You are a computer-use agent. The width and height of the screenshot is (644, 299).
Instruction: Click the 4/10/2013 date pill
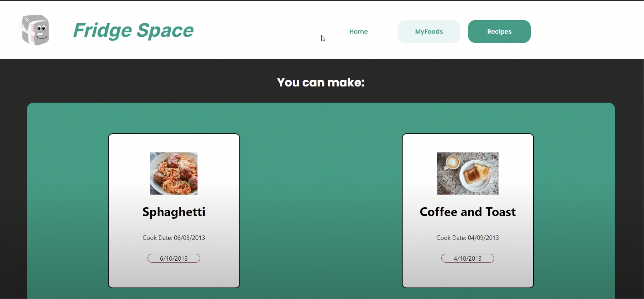467,258
